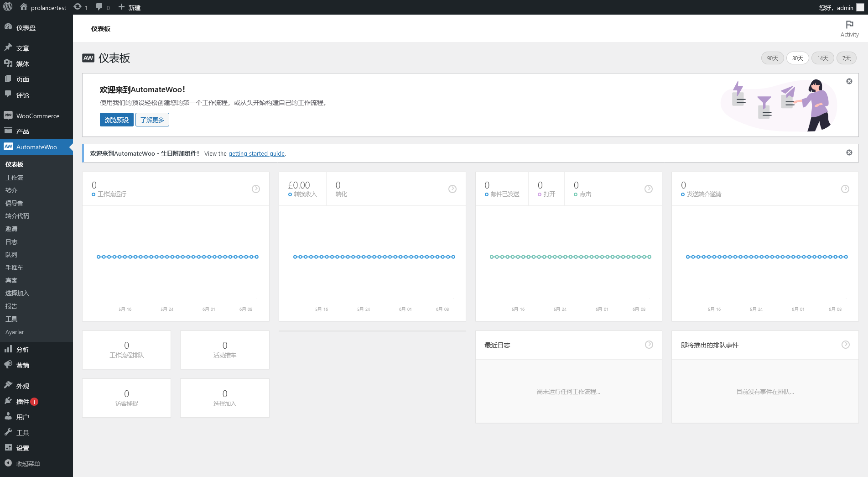Click the 打开 opens stat

546,189
